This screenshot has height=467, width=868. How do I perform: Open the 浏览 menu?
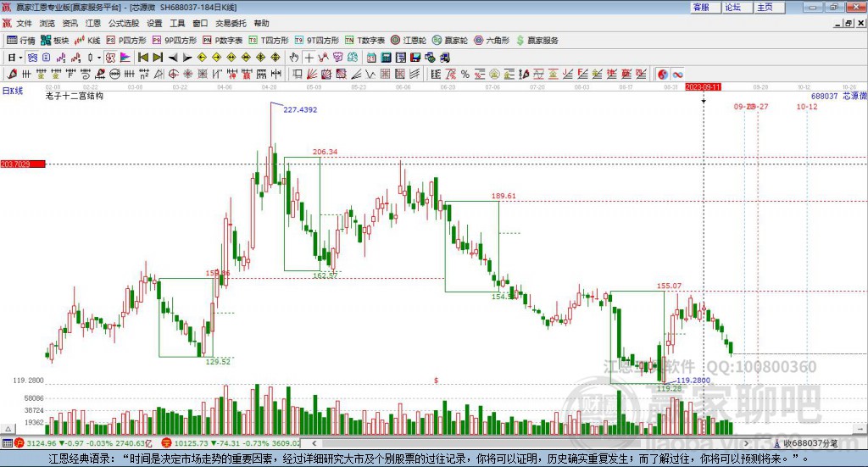coord(47,23)
